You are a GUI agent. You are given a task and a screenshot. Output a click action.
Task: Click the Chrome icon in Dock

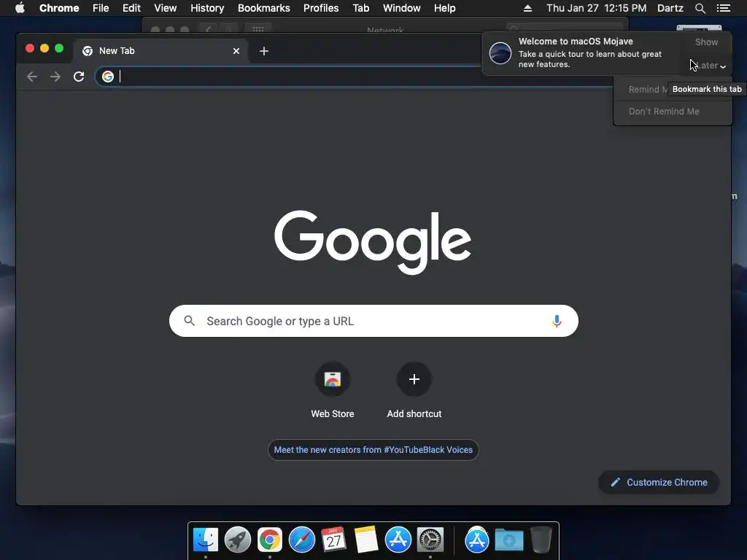[270, 540]
